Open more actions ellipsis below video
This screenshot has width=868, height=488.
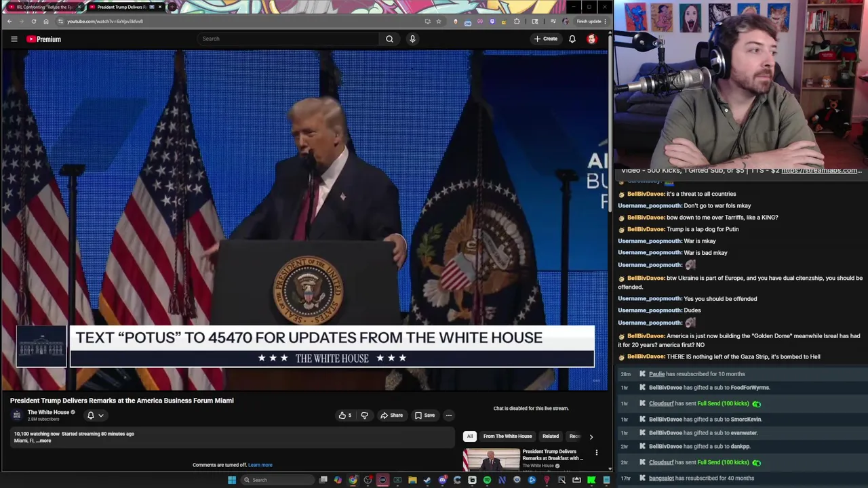click(x=448, y=415)
